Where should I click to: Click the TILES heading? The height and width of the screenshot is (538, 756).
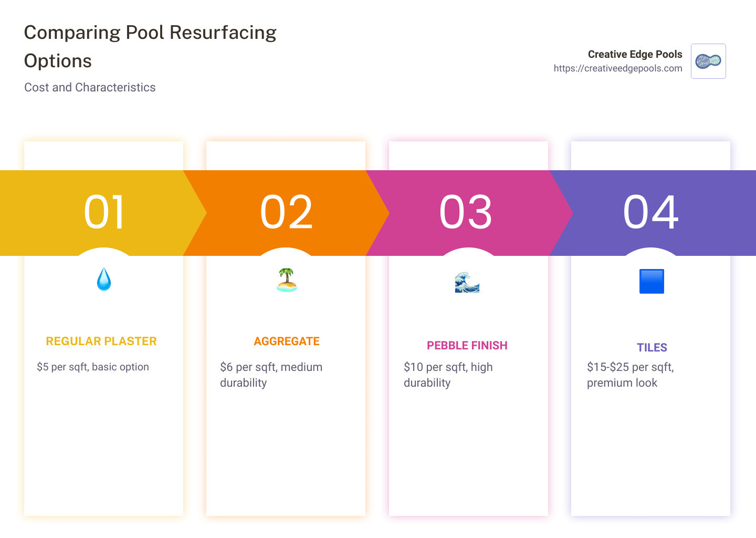[652, 347]
